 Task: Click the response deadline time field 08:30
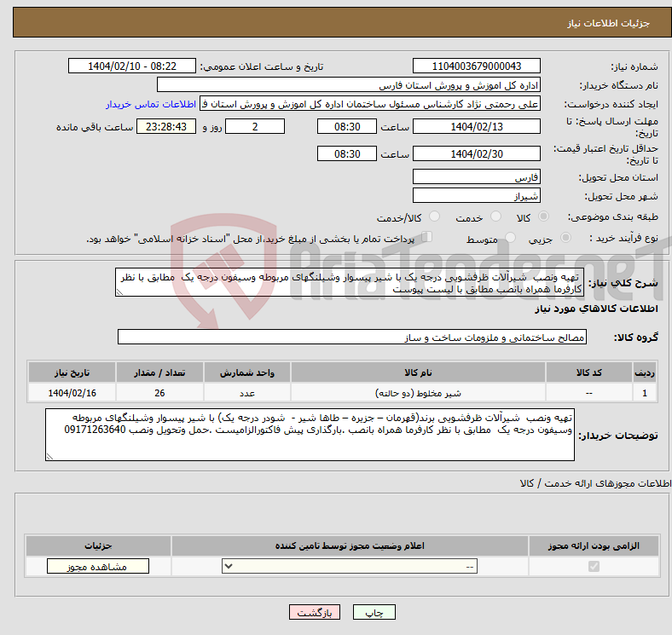click(347, 127)
